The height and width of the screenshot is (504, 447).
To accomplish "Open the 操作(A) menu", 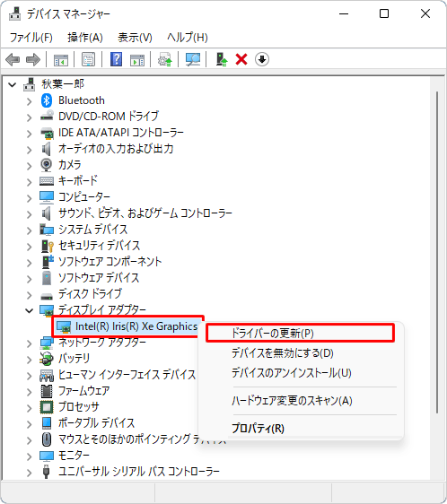I will pos(85,38).
